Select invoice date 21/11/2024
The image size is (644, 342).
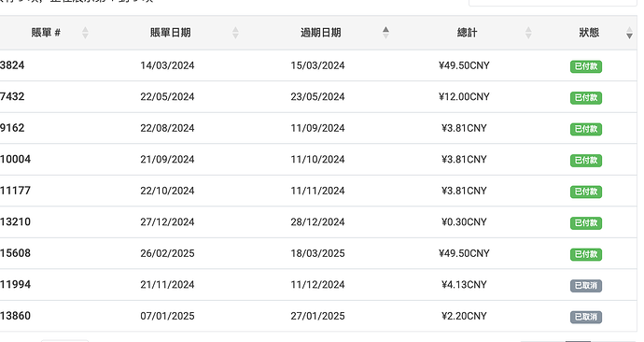(x=167, y=284)
